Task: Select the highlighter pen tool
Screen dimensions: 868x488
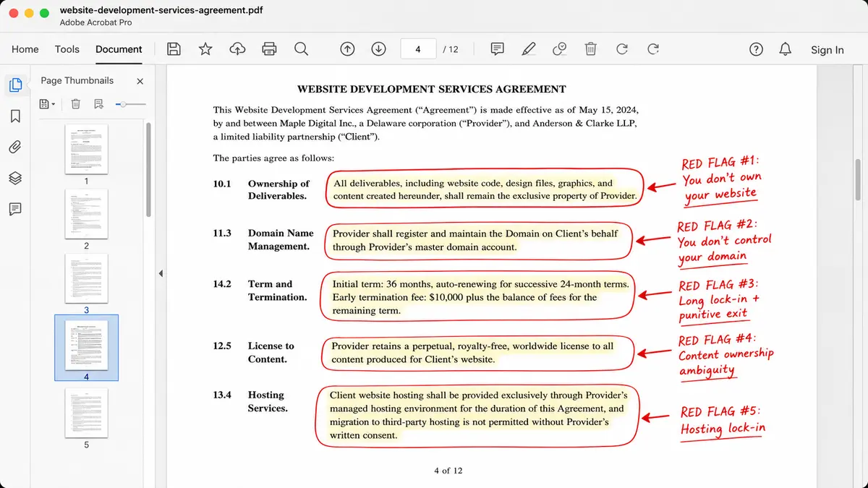Action: (529, 49)
